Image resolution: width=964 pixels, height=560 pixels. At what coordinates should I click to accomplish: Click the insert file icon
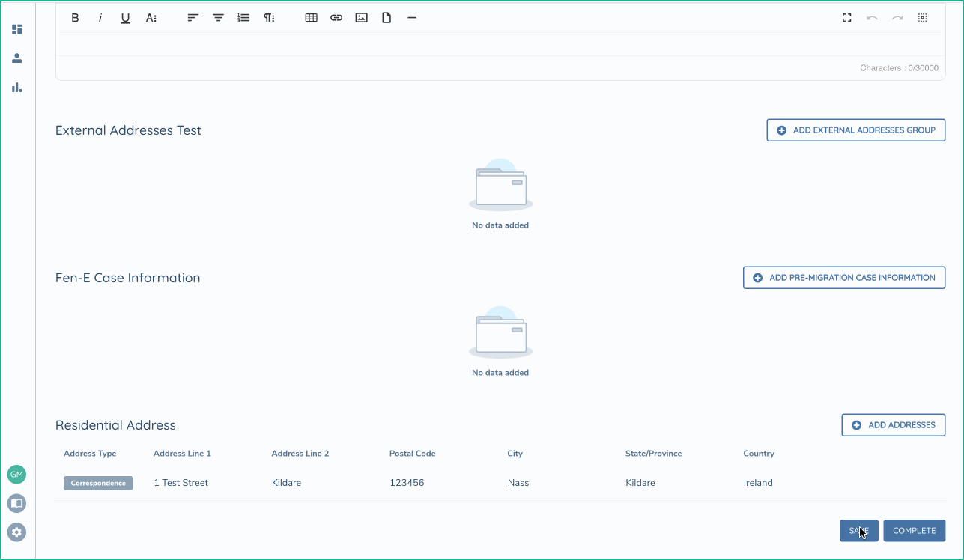[x=386, y=18]
